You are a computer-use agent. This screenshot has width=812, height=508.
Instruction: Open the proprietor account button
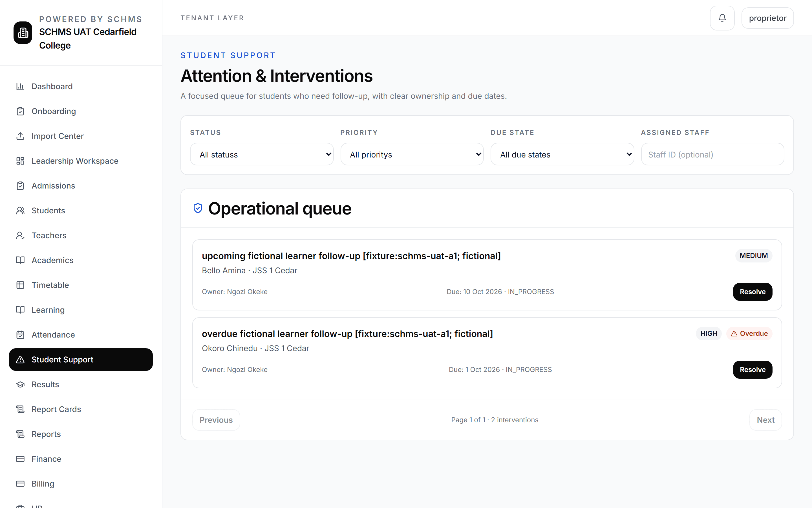pos(767,18)
